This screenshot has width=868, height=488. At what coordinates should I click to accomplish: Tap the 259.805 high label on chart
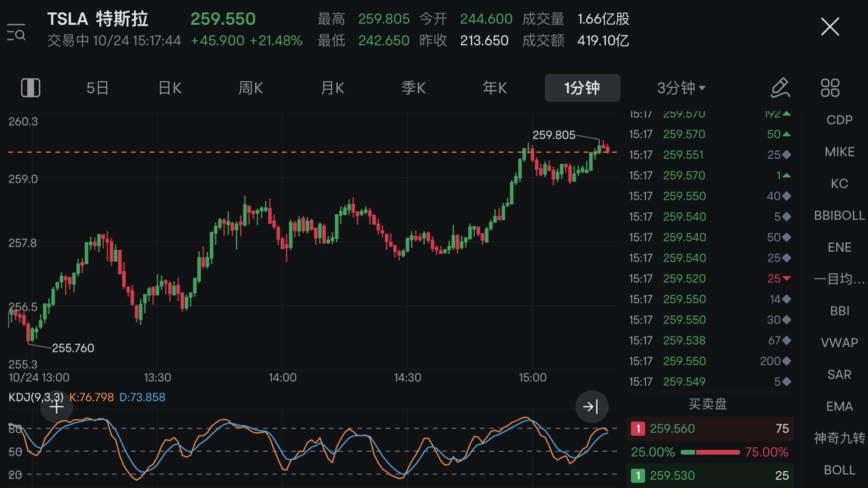point(554,135)
